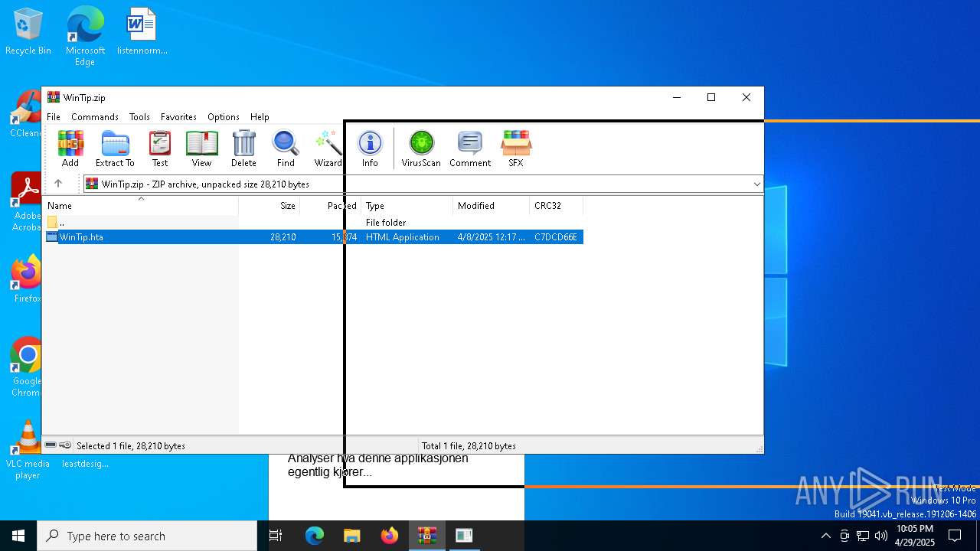
Task: Open Microsoft Edge desktop shortcut
Action: coord(85,36)
